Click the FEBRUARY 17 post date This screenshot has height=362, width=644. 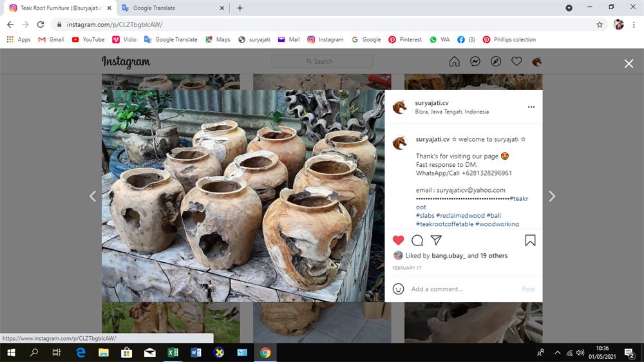pyautogui.click(x=407, y=268)
